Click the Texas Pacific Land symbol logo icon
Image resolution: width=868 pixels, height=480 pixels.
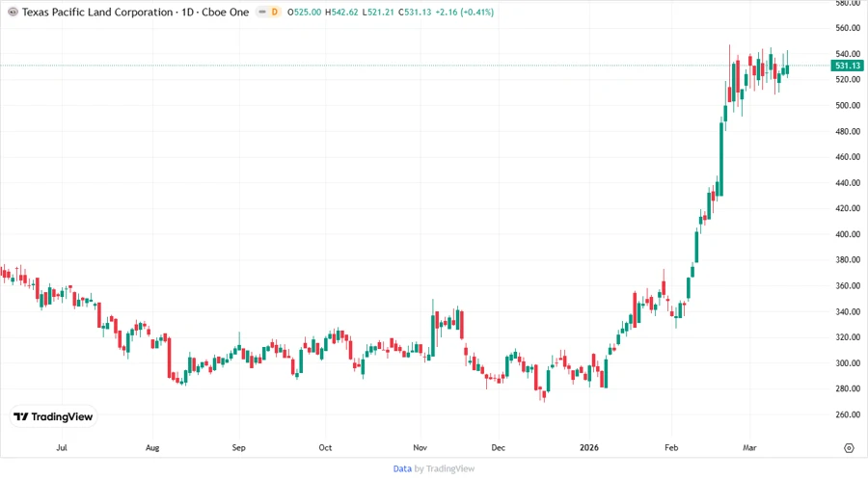pyautogui.click(x=13, y=12)
